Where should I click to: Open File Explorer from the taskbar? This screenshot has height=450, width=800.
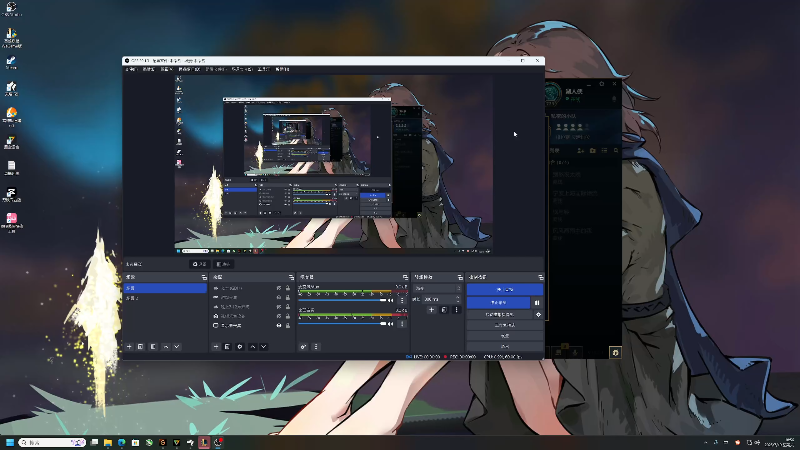coord(108,442)
